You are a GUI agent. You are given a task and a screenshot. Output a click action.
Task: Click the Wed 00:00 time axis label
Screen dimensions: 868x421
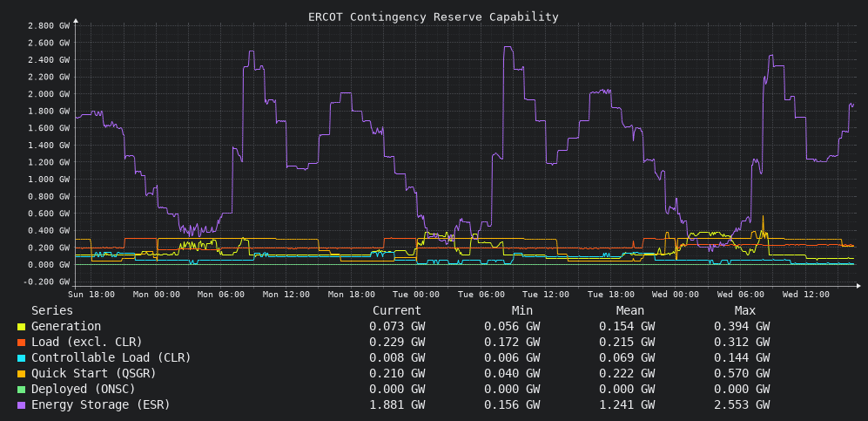point(676,295)
